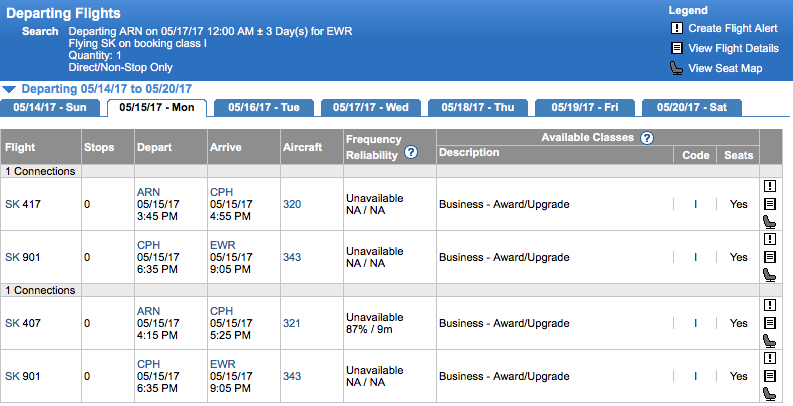Open flight details for last SK 901 row
Screen dimensions: 793x406
tap(770, 376)
